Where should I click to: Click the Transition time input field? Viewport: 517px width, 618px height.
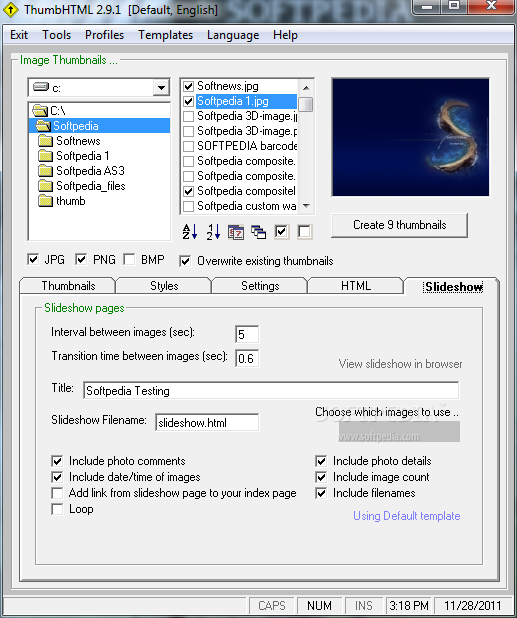click(x=247, y=358)
